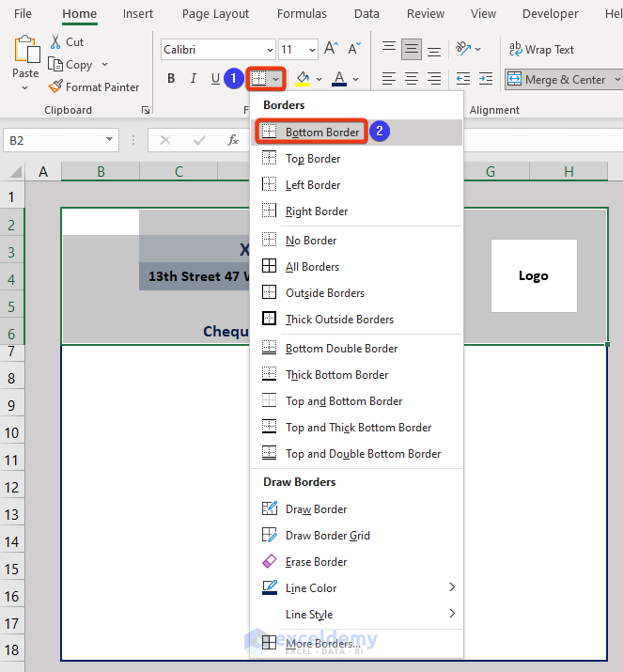Choose No Border from the menu

(356, 241)
